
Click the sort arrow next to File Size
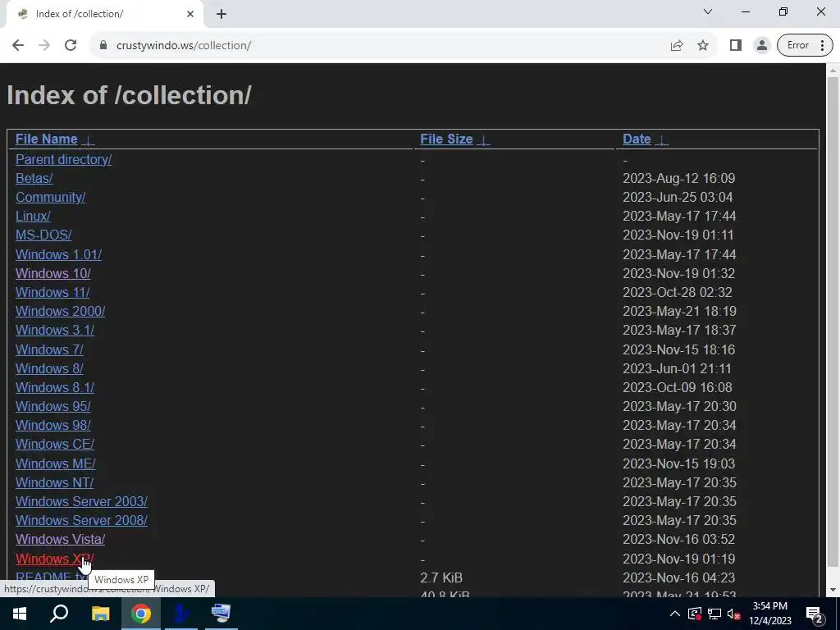483,140
